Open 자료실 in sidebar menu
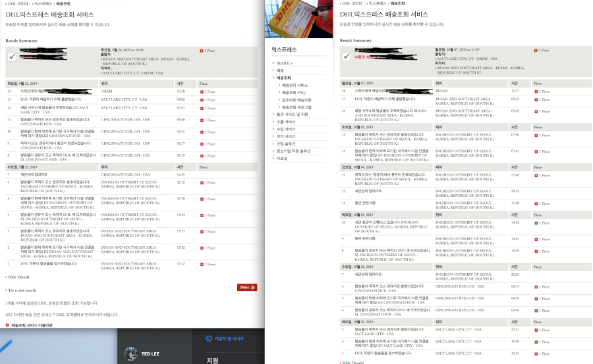 (282, 159)
